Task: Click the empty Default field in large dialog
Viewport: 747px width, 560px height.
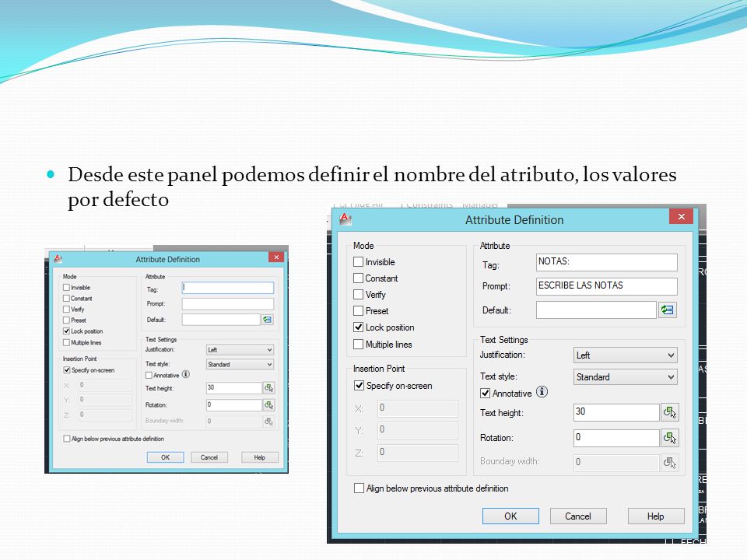Action: click(x=596, y=310)
